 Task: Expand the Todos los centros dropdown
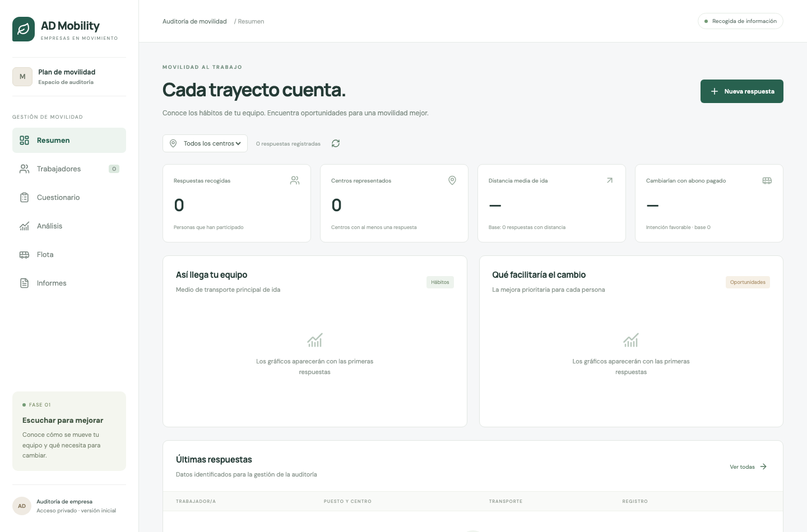[x=205, y=143]
